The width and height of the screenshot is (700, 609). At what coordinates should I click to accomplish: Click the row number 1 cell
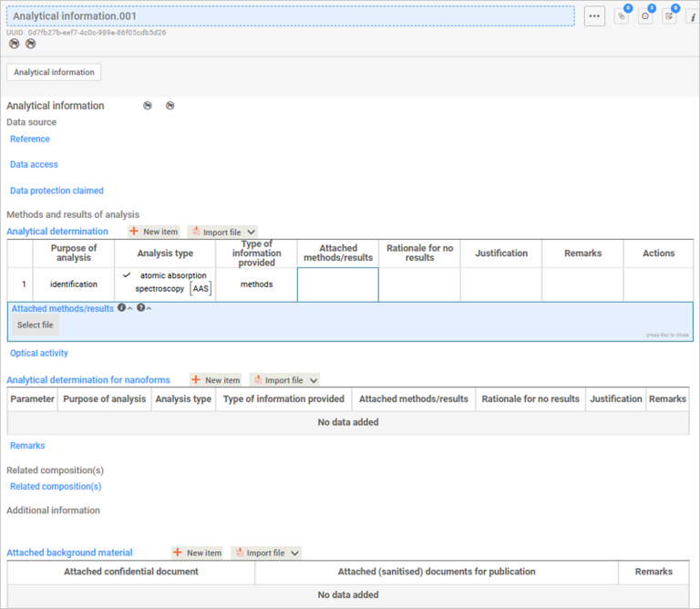click(21, 284)
